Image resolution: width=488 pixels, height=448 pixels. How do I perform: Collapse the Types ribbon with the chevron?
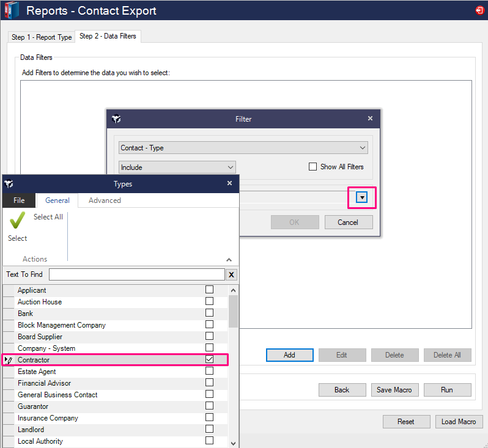pos(229,260)
